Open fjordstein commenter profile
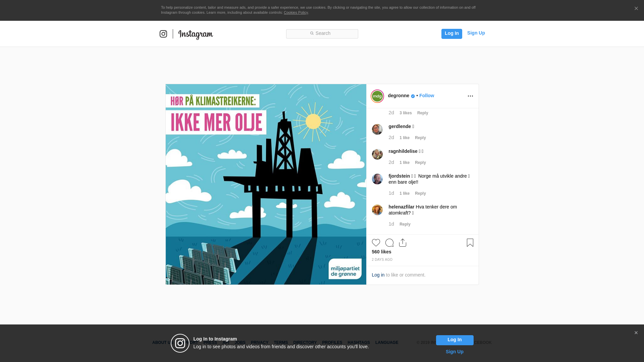The height and width of the screenshot is (362, 644). 399,176
